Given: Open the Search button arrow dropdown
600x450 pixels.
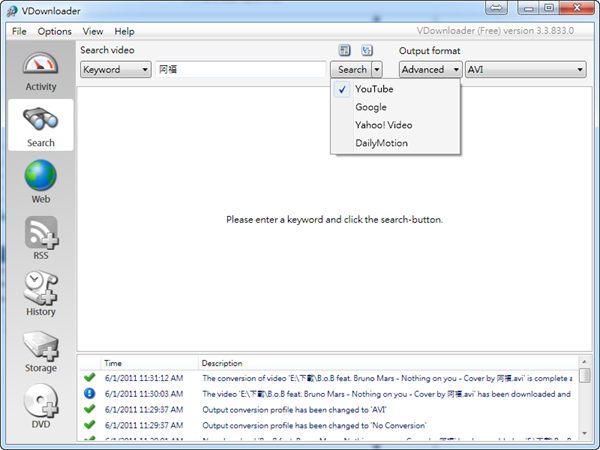Looking at the screenshot, I should tap(377, 70).
